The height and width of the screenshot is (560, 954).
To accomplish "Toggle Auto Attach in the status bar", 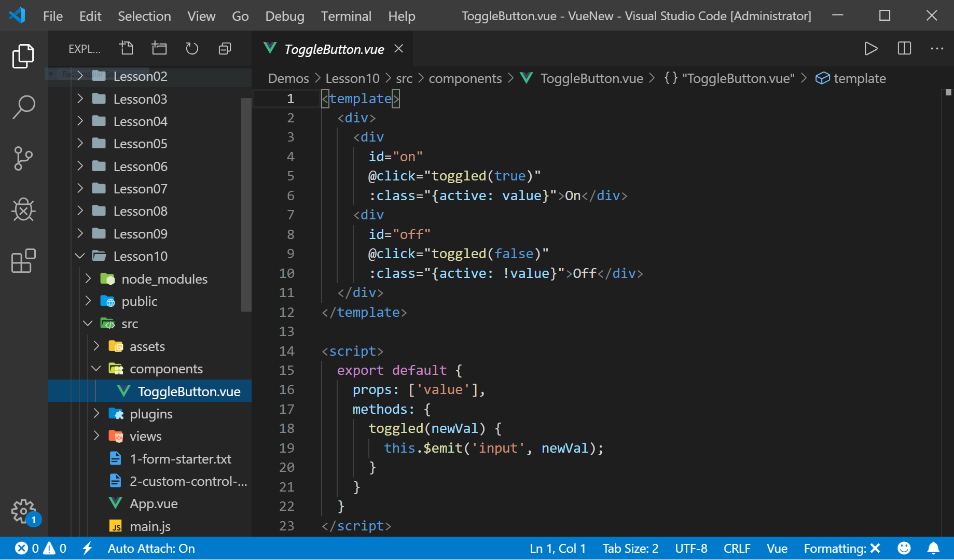I will click(x=150, y=548).
